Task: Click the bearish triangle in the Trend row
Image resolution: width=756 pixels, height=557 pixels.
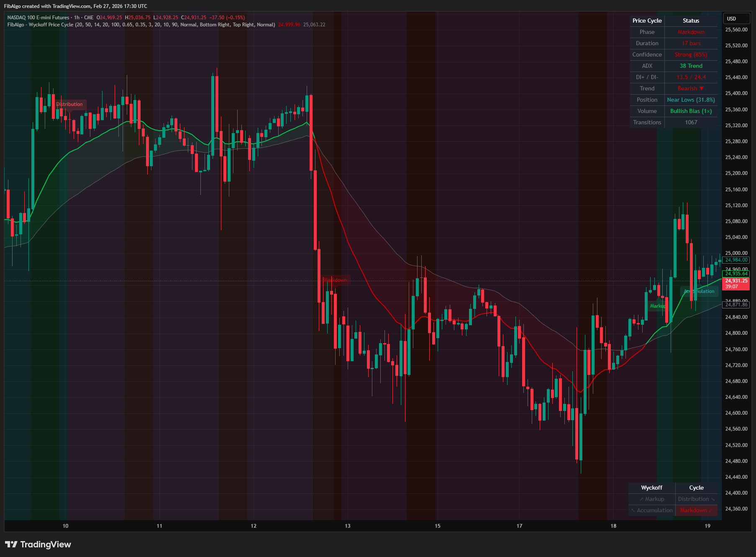Action: point(702,88)
